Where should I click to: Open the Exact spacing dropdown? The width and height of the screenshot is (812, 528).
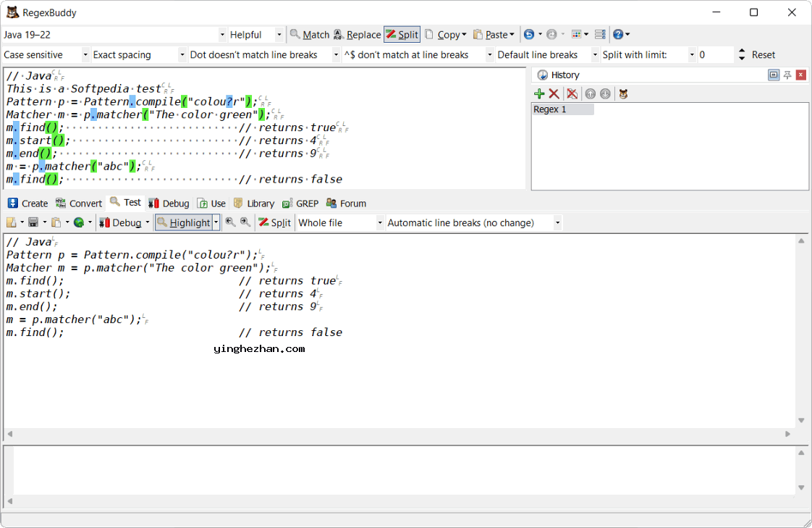click(x=182, y=55)
